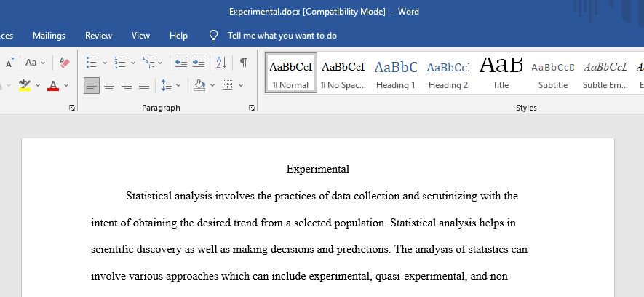644x297 pixels.
Task: Open the bullet library dropdown arrow
Action: point(104,63)
